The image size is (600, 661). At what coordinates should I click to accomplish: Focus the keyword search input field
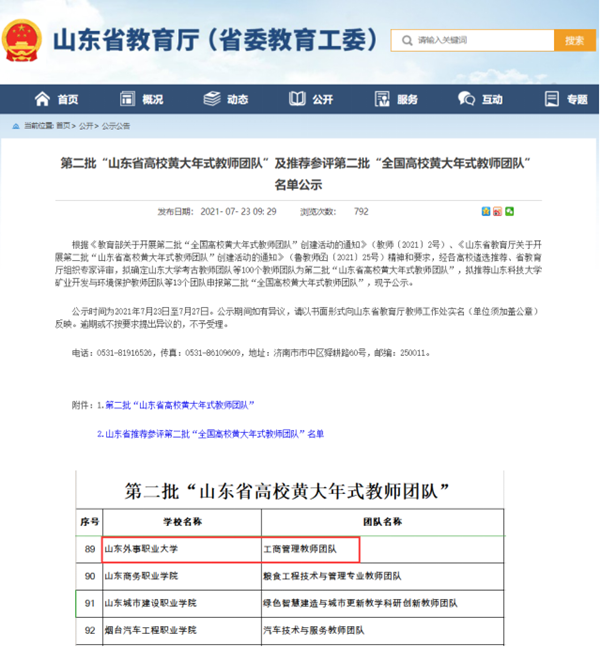(472, 40)
